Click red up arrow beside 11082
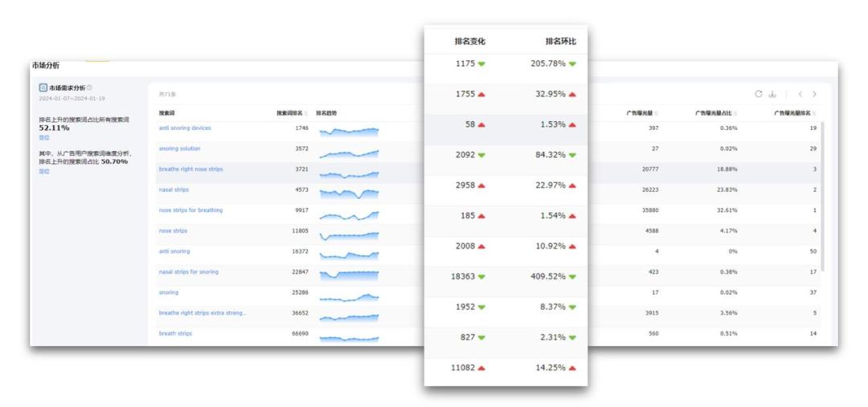The image size is (868, 407). click(481, 368)
